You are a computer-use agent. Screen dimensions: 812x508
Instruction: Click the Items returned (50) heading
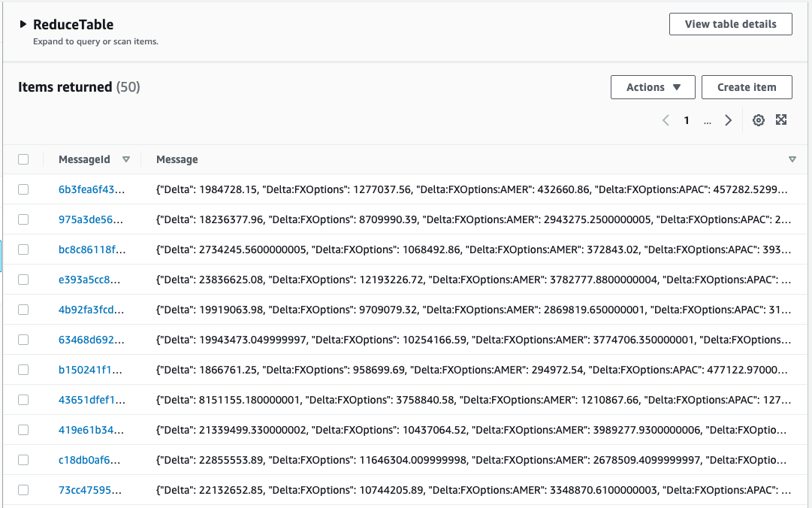(79, 87)
